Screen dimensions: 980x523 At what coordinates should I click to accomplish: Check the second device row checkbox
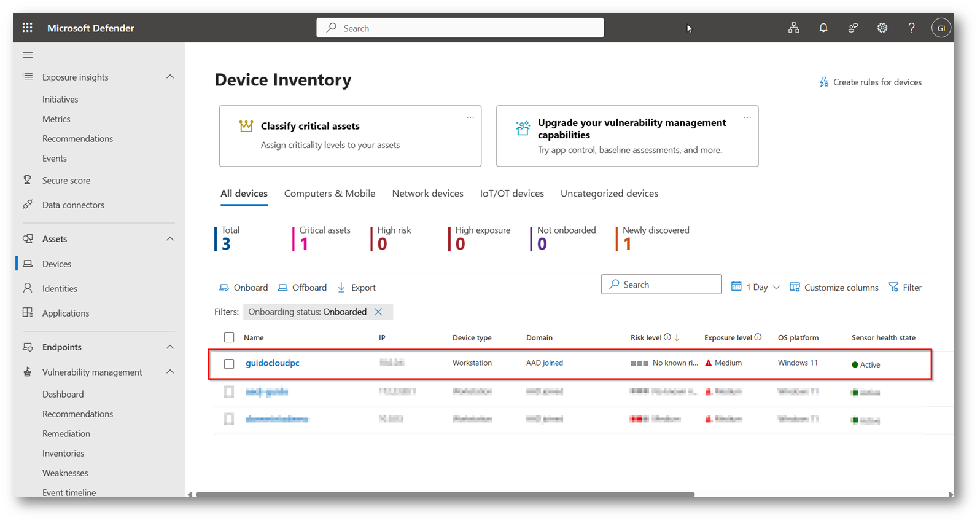(x=229, y=391)
